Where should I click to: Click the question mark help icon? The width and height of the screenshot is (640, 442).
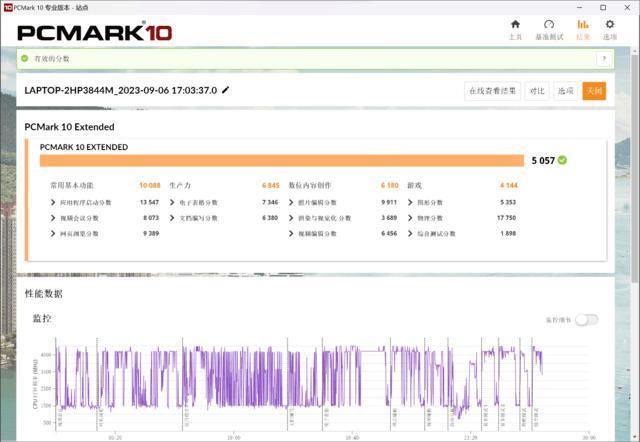604,59
